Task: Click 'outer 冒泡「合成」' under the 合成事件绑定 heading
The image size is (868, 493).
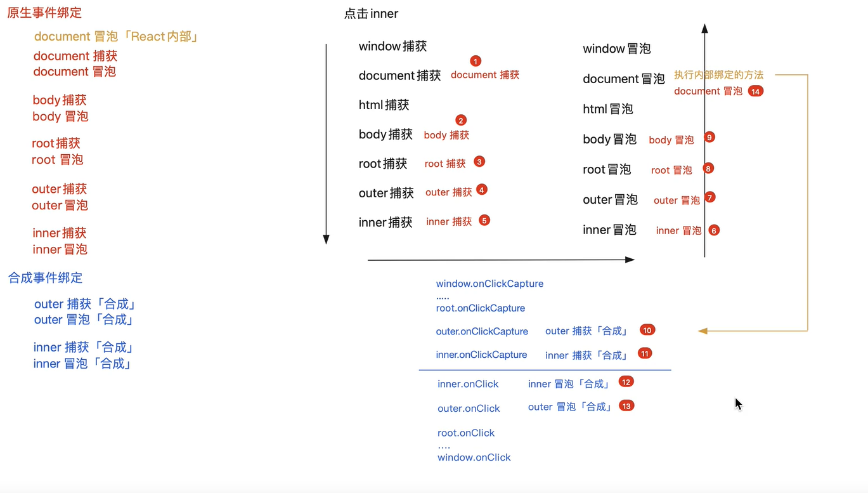Action: (85, 320)
